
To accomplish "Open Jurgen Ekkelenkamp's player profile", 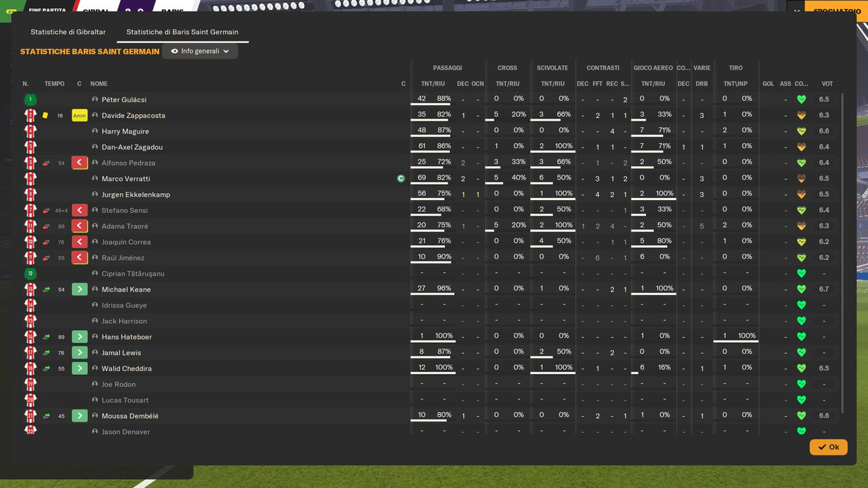I will pos(136,195).
